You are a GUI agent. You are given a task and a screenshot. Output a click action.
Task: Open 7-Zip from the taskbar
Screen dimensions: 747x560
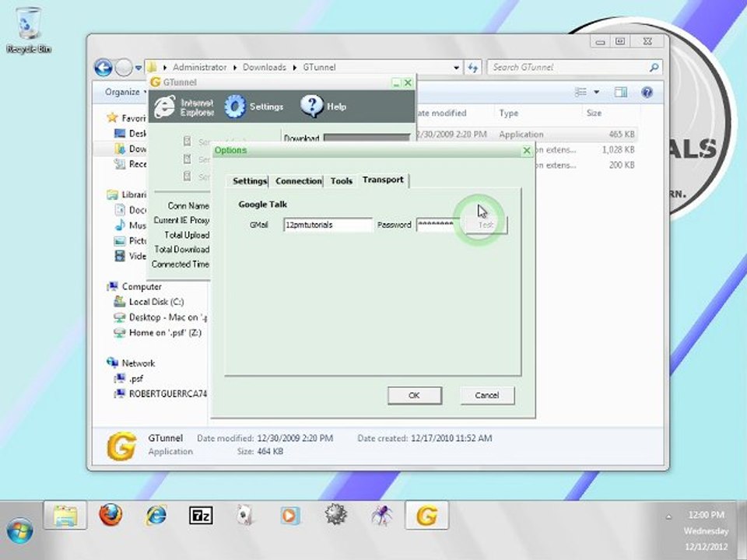point(201,515)
